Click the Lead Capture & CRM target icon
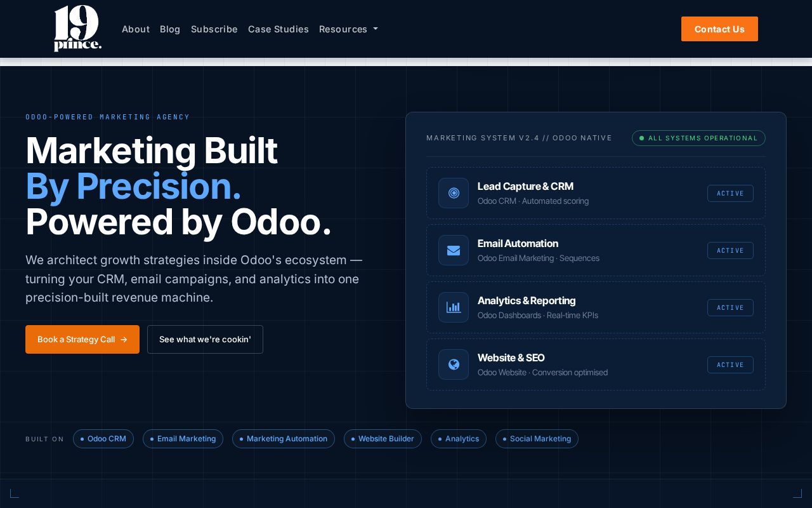Image resolution: width=812 pixels, height=508 pixels. click(x=454, y=193)
